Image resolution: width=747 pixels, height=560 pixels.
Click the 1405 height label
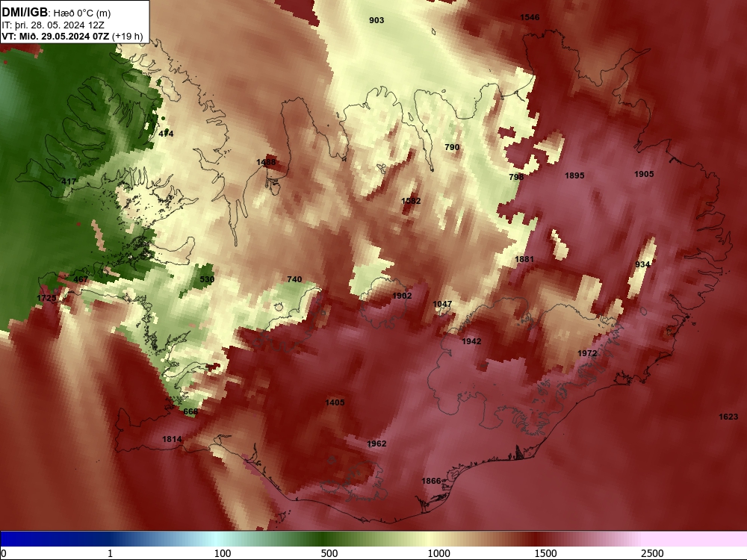335,402
